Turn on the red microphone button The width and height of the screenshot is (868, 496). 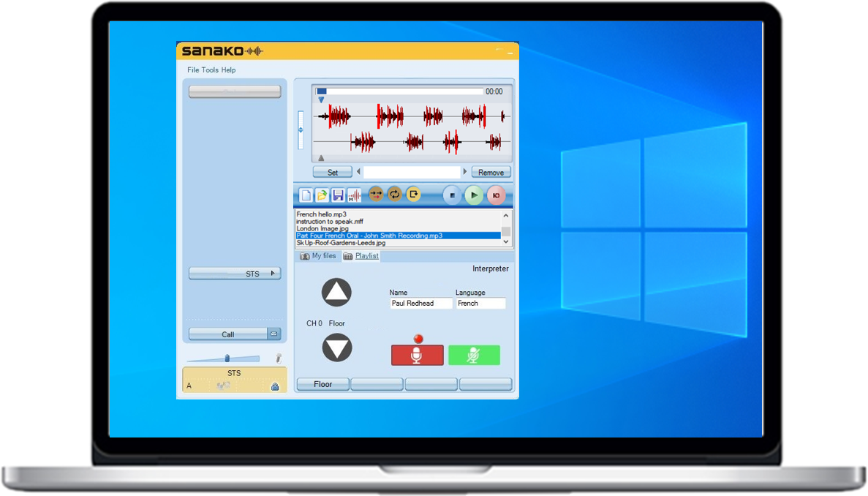click(417, 356)
